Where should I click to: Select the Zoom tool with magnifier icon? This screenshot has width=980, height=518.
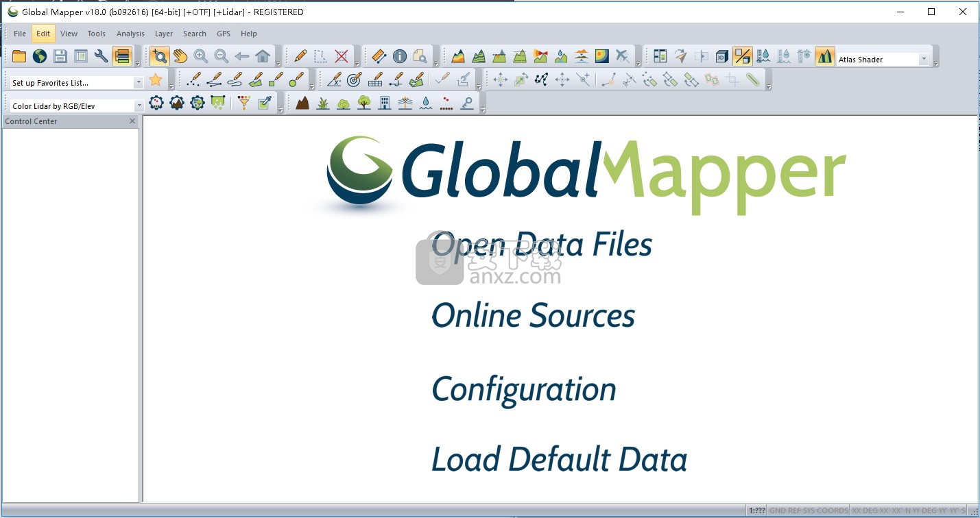tap(159, 56)
